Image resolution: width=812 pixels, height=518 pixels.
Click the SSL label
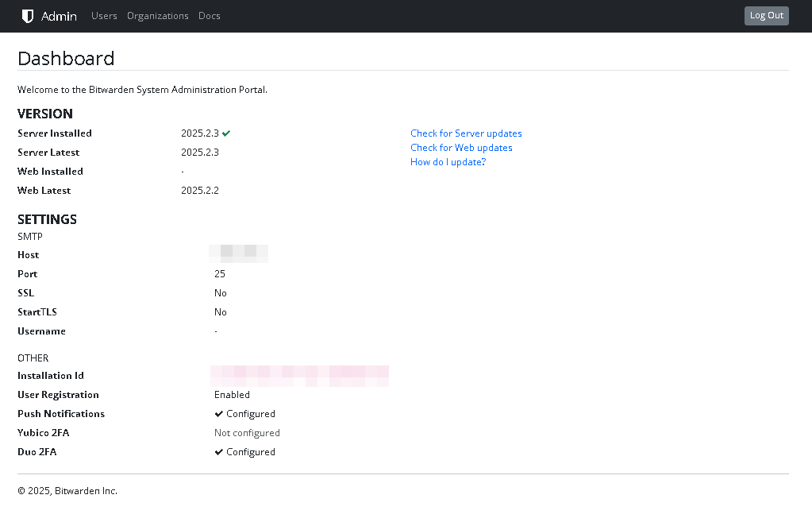pyautogui.click(x=26, y=293)
